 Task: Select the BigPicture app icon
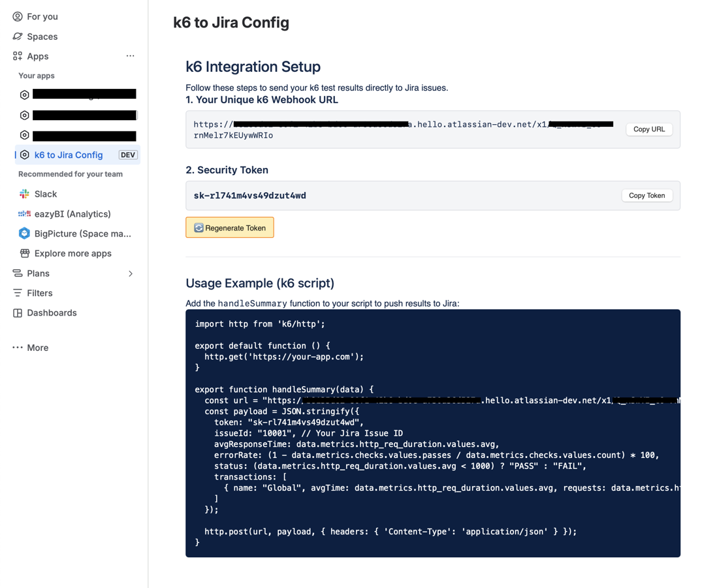(x=24, y=233)
